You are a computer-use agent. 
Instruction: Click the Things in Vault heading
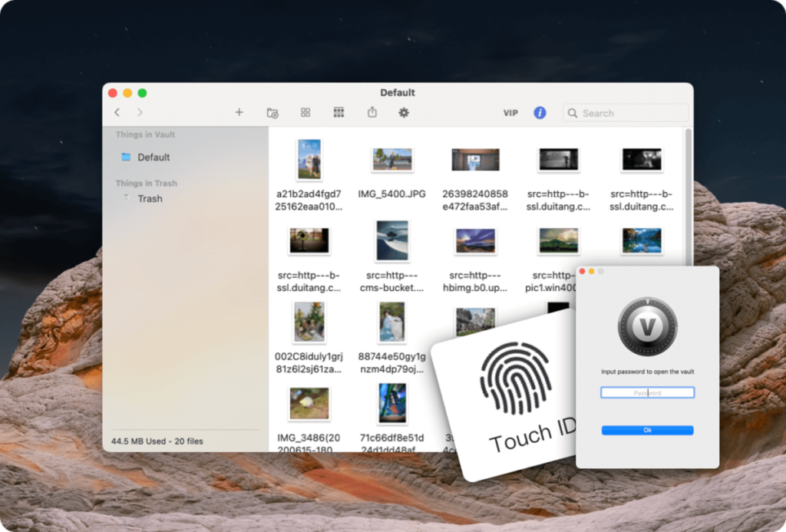145,134
